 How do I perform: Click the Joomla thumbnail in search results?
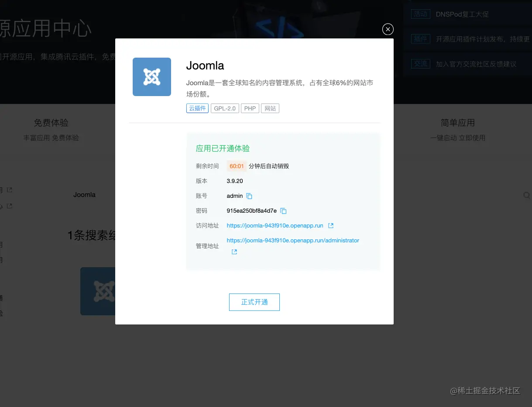click(98, 291)
